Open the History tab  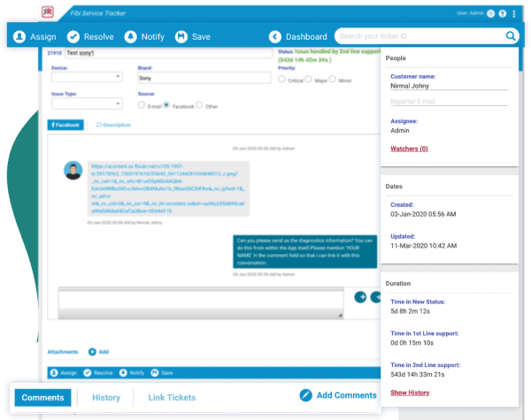[x=106, y=398]
